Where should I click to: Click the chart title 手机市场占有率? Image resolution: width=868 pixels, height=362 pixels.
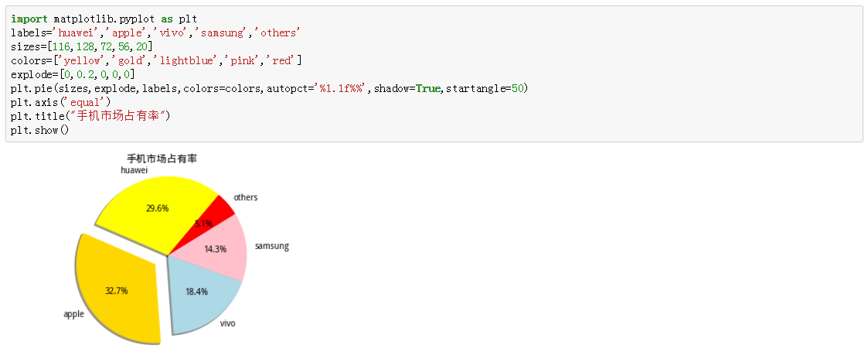(162, 158)
